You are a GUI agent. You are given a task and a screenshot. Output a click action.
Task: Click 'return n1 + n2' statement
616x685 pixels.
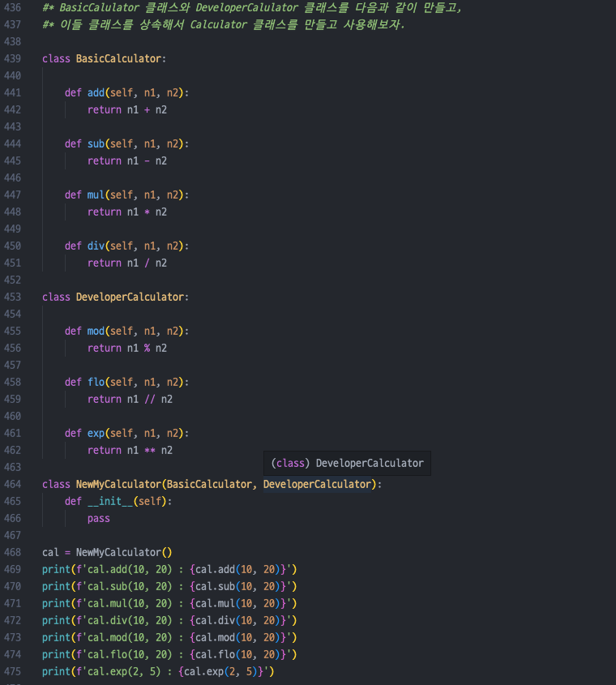[127, 109]
